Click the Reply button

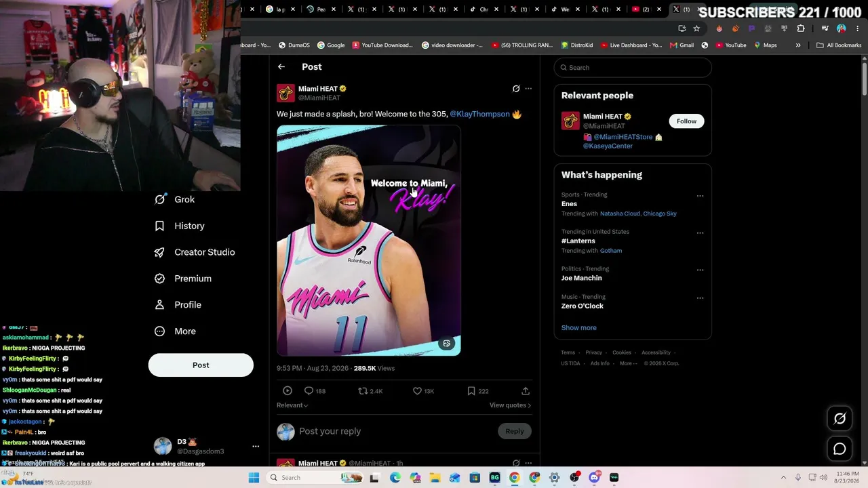pos(515,431)
